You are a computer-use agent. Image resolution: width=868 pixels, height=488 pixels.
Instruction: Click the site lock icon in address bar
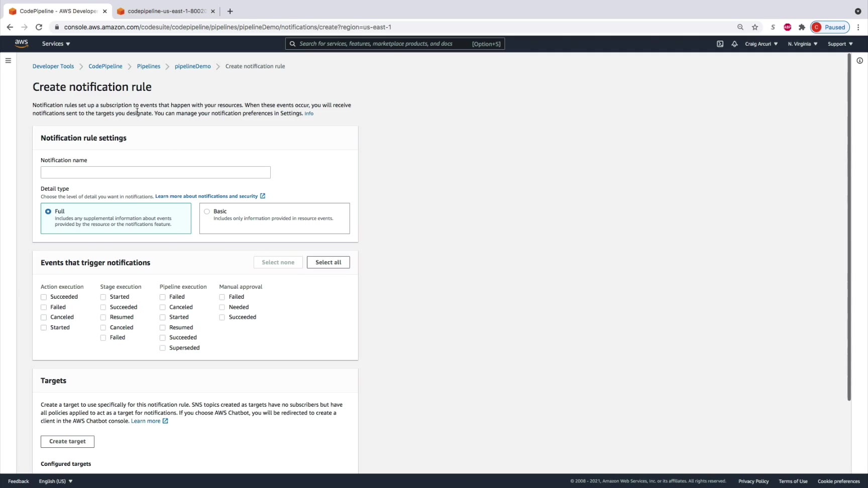tap(57, 27)
